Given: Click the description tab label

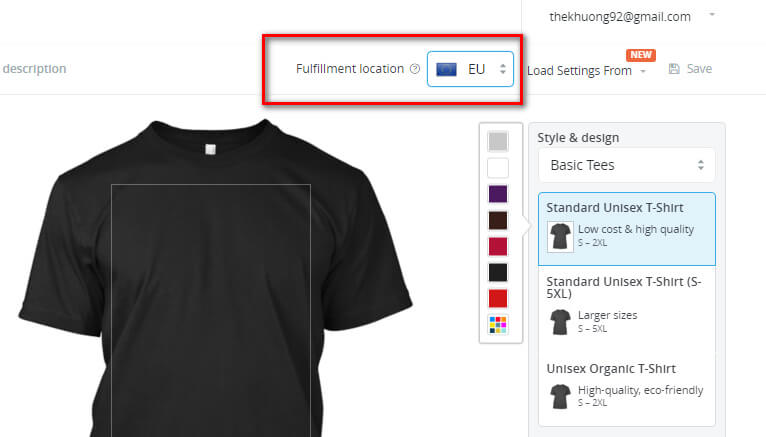Looking at the screenshot, I should 34,69.
